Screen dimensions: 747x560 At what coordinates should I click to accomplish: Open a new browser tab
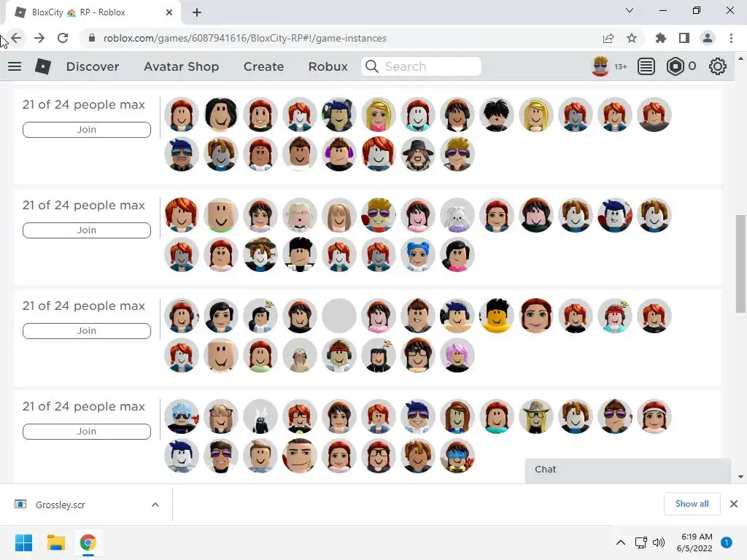[197, 12]
